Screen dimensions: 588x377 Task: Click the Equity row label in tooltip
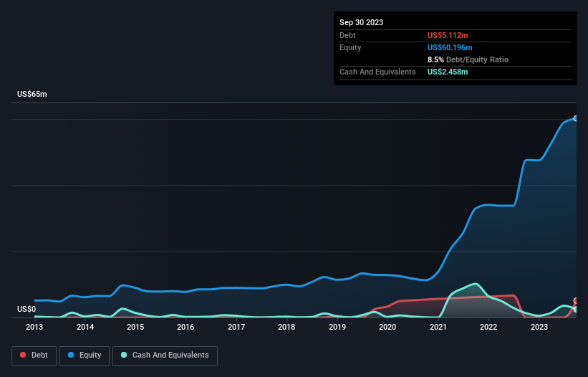[350, 47]
